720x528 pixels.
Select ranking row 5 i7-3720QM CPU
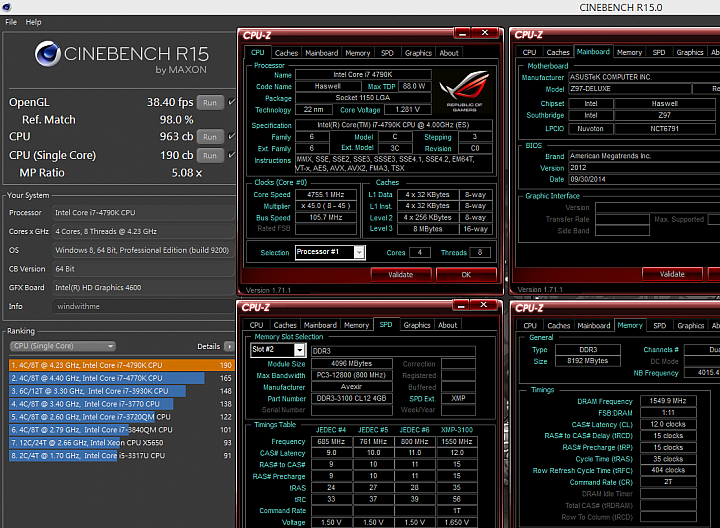coord(122,417)
